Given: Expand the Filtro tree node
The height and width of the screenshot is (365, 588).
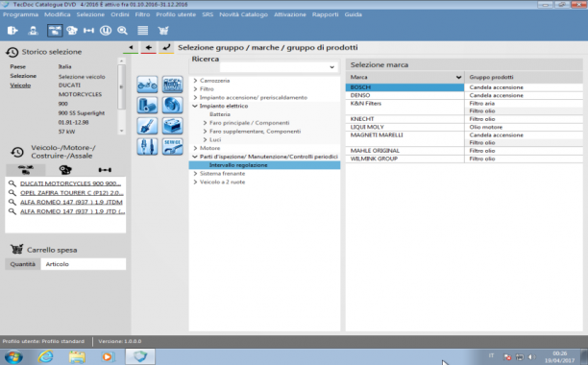Looking at the screenshot, I should point(195,89).
